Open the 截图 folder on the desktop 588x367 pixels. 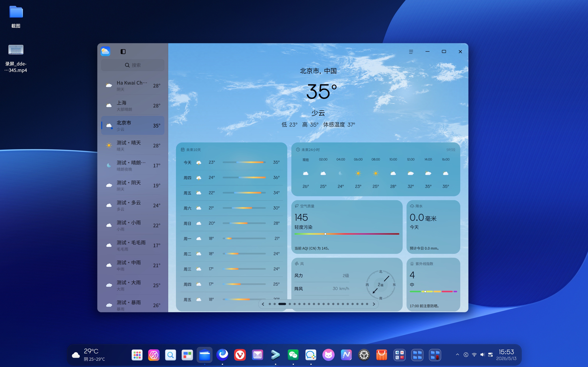tap(16, 17)
